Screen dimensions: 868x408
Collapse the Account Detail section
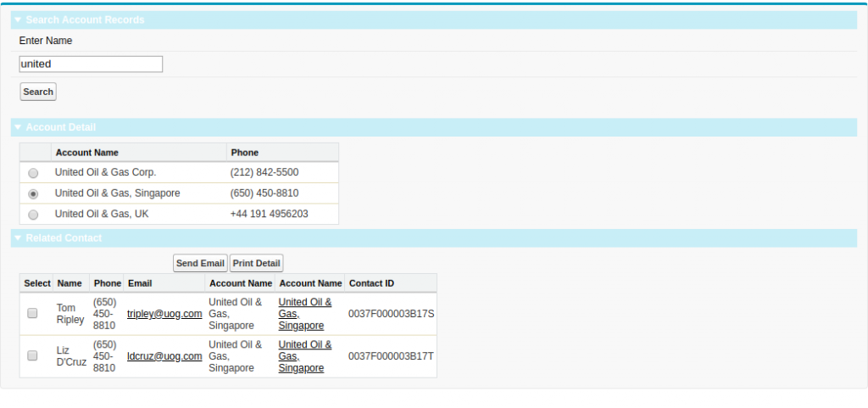18,127
